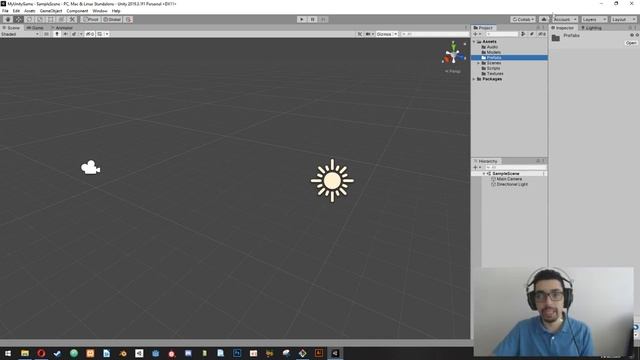Switch to the Game tab
This screenshot has height=360, width=640.
click(35, 28)
